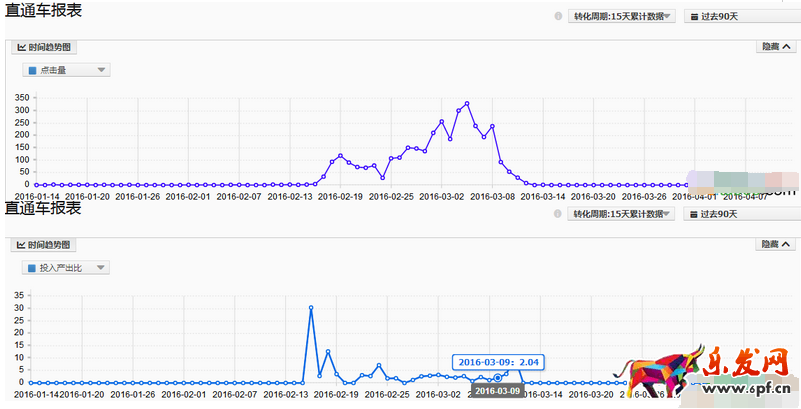Click calendar icon in lower 过去90天 box

tap(693, 214)
